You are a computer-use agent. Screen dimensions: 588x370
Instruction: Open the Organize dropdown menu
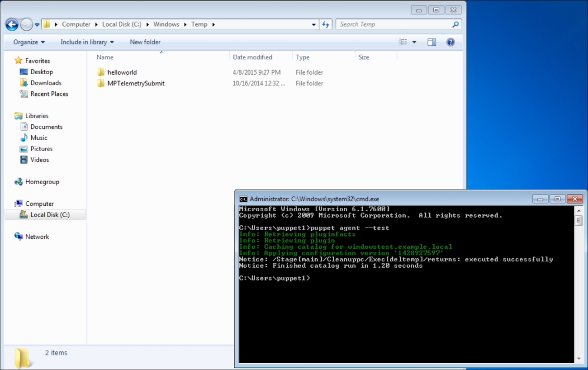coord(29,42)
